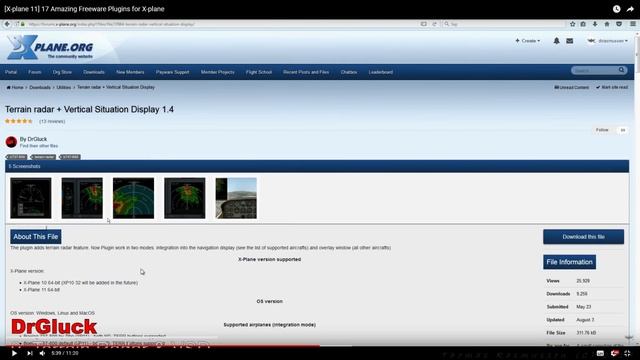Click the Watch Later clock icon
This screenshot has width=640, height=360.
(616, 9)
